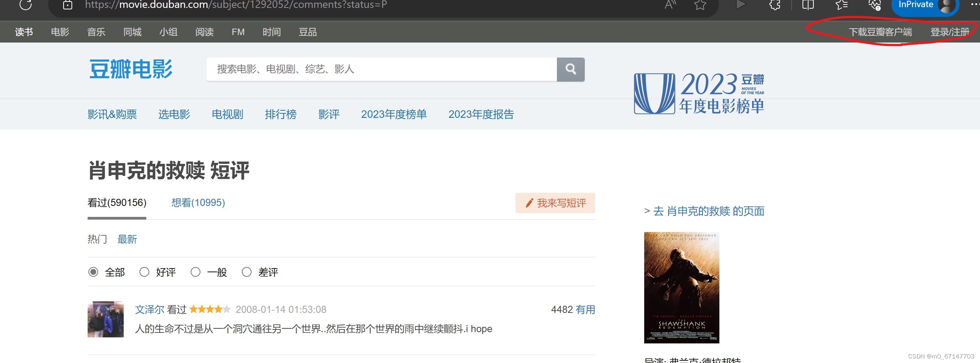Sort comments by 最新
The image size is (980, 363).
[127, 239]
